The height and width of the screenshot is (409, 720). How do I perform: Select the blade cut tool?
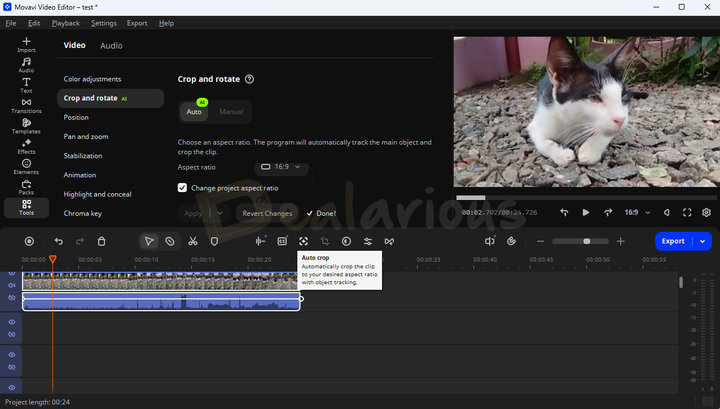(170, 241)
